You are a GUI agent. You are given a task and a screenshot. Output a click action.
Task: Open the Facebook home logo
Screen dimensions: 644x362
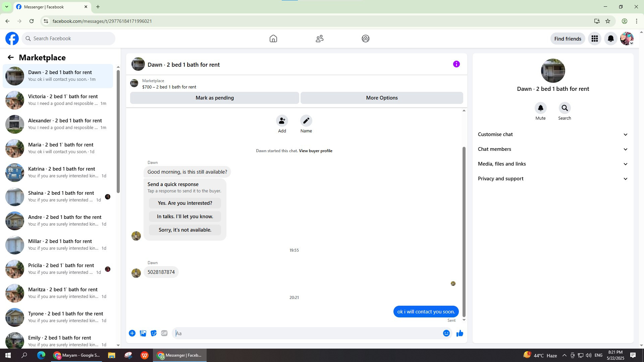click(12, 39)
